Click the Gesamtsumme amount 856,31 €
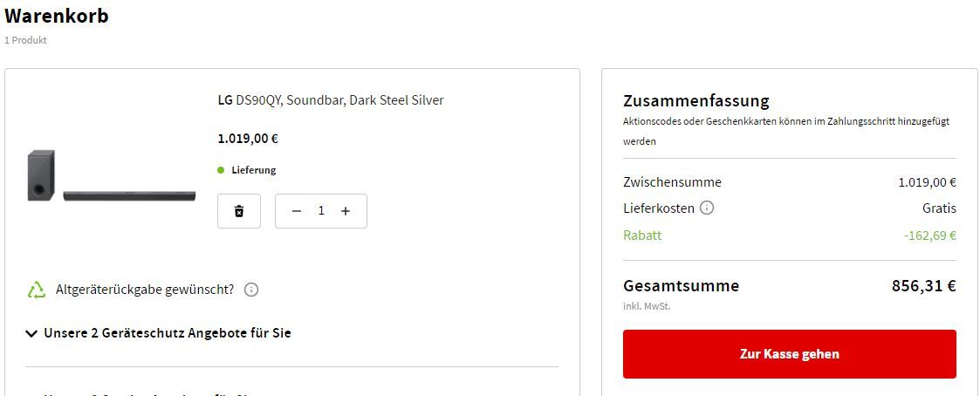 coord(924,286)
